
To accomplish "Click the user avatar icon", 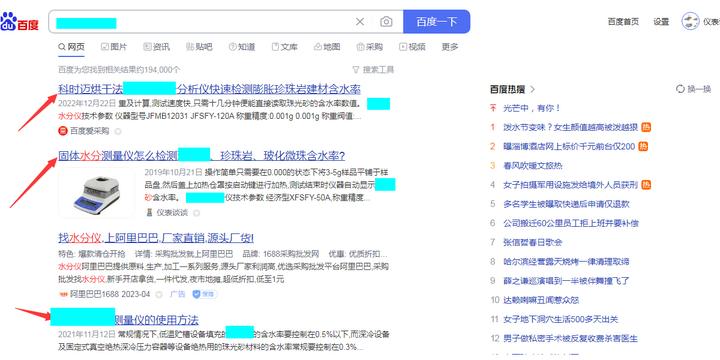I will pyautogui.click(x=690, y=22).
